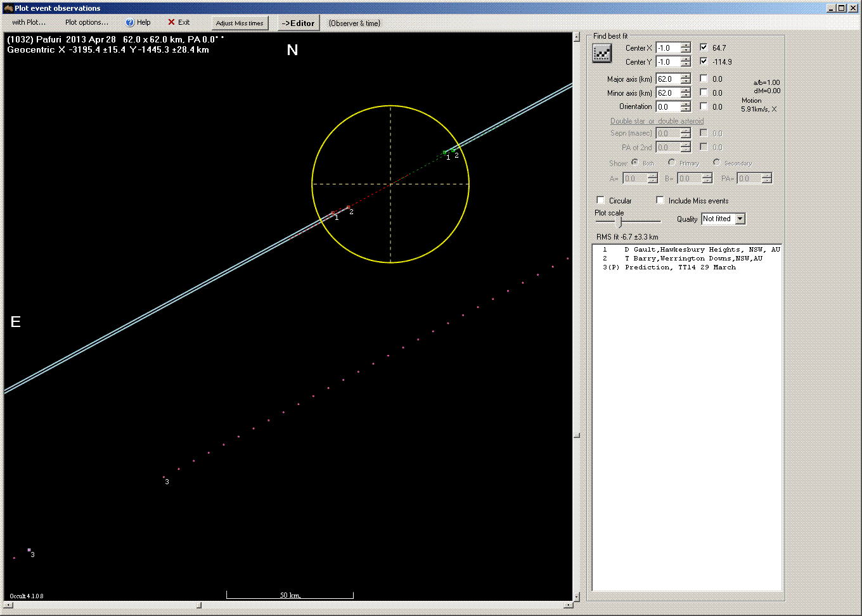The width and height of the screenshot is (862, 616).
Task: Increase Center X with spinner up arrow
Action: [686, 45]
